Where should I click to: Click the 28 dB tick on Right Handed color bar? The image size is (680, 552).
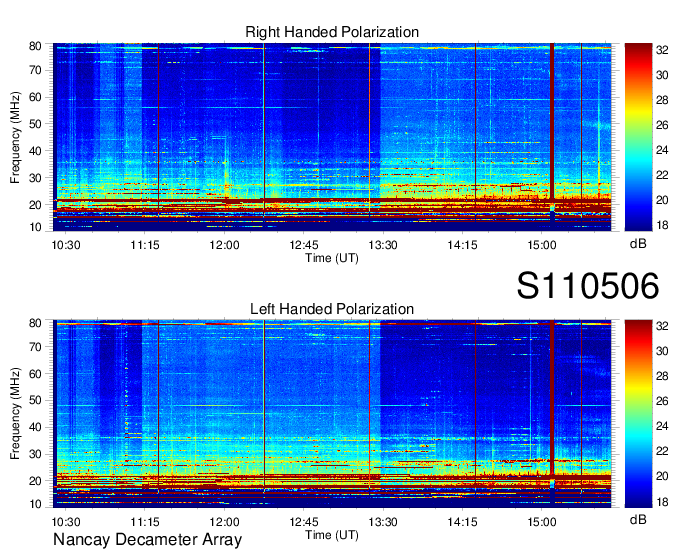662,101
